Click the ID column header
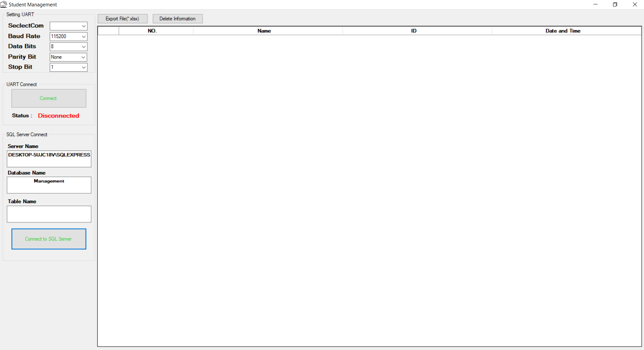The width and height of the screenshot is (644, 350). 413,31
